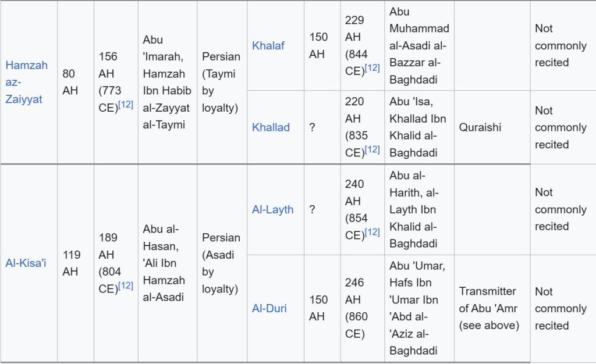The image size is (596, 364).
Task: Click the "Persian (Taymi by loyalty)" cell
Action: (220, 82)
